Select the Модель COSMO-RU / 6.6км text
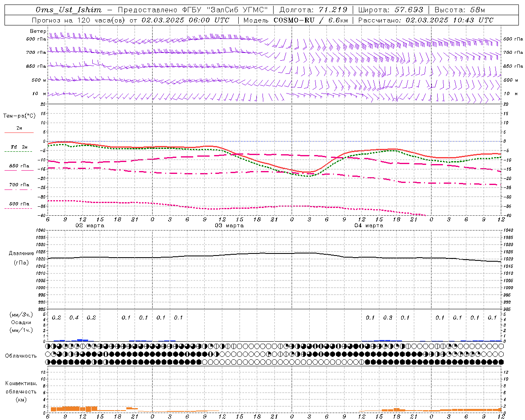This screenshot has height=420, width=525. tap(295, 20)
